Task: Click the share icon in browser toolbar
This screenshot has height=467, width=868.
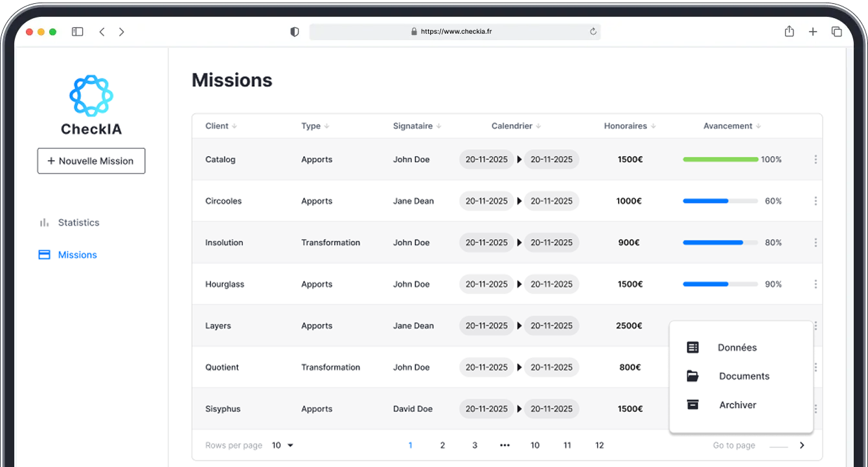Action: coord(789,32)
